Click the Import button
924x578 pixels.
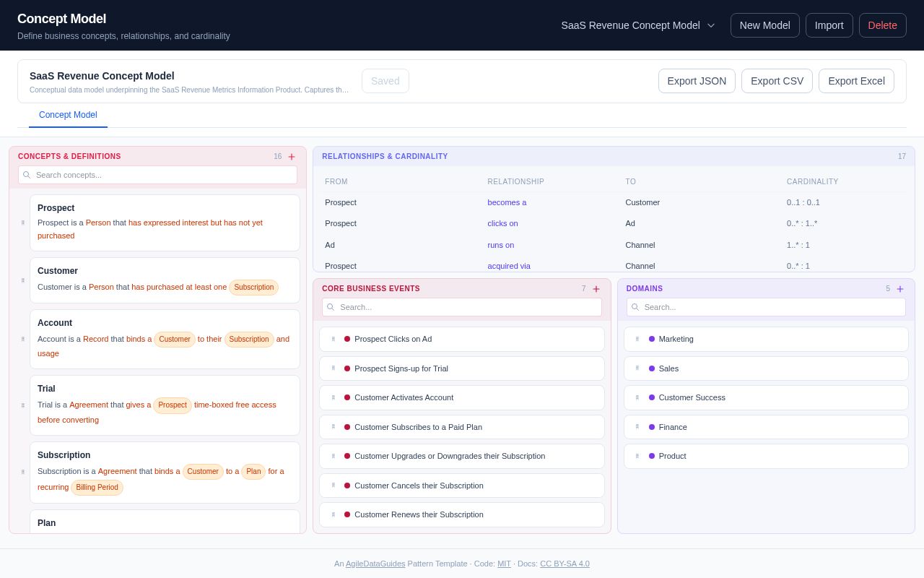click(x=829, y=25)
